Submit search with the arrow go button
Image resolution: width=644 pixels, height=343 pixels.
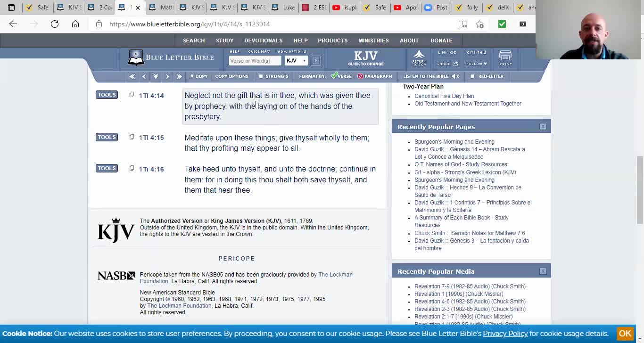tap(316, 61)
